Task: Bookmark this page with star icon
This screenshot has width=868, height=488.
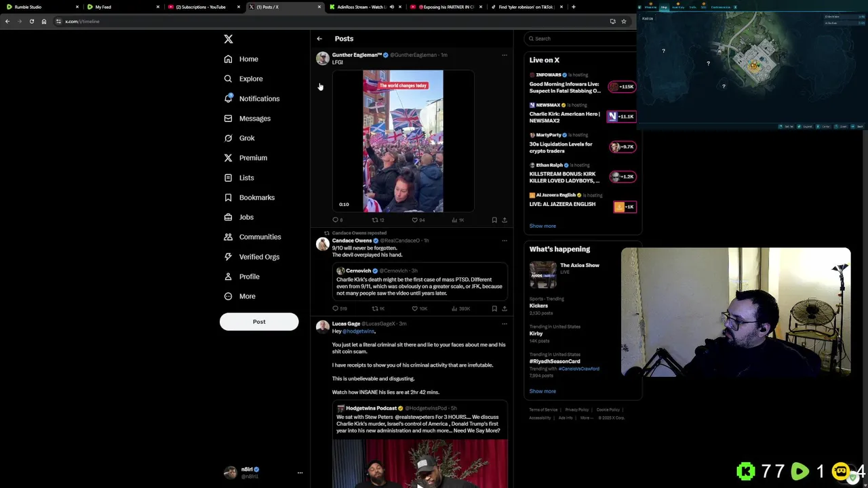Action: (x=624, y=21)
